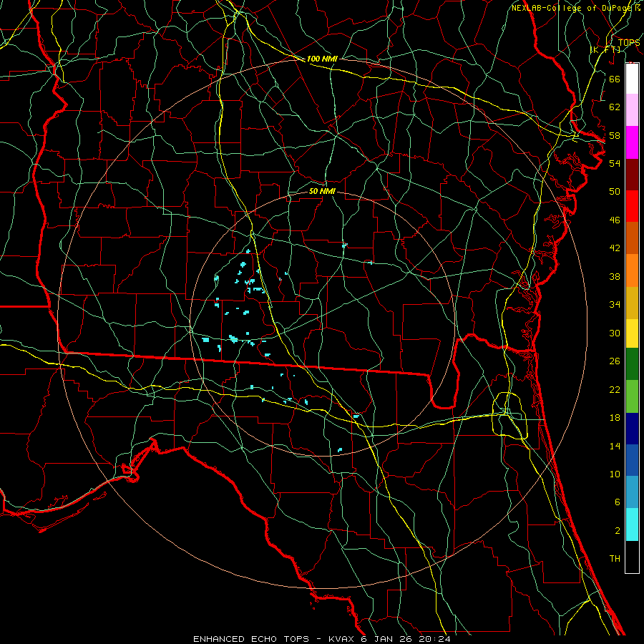Click the '10' legend value
Image resolution: width=644 pixels, height=644 pixels.
[x=615, y=474]
